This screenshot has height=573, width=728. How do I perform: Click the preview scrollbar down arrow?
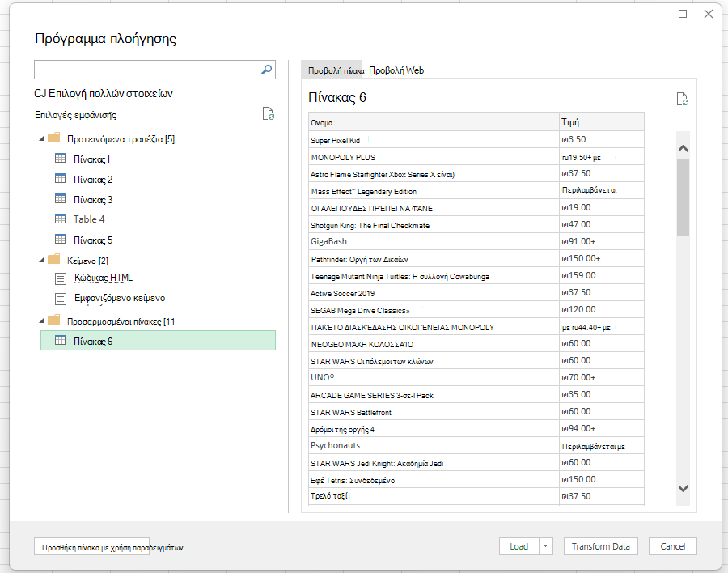click(x=683, y=488)
